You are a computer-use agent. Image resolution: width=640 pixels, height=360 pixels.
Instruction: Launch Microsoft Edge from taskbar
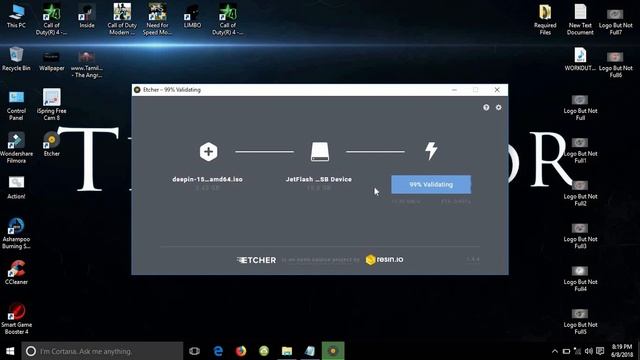pos(218,351)
